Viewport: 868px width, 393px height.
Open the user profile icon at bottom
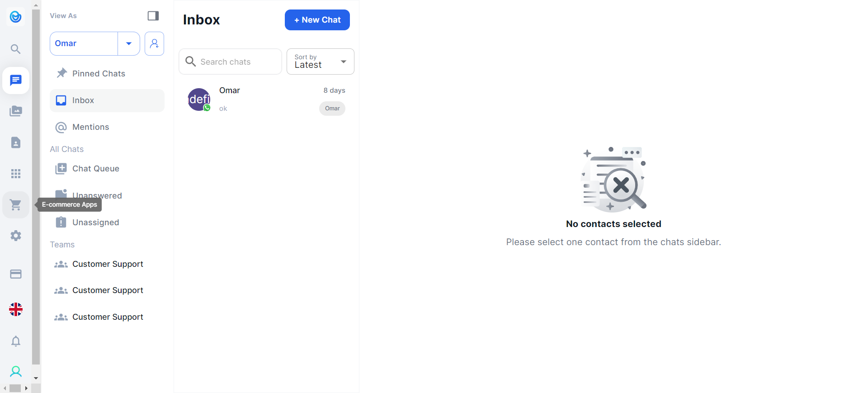[16, 372]
